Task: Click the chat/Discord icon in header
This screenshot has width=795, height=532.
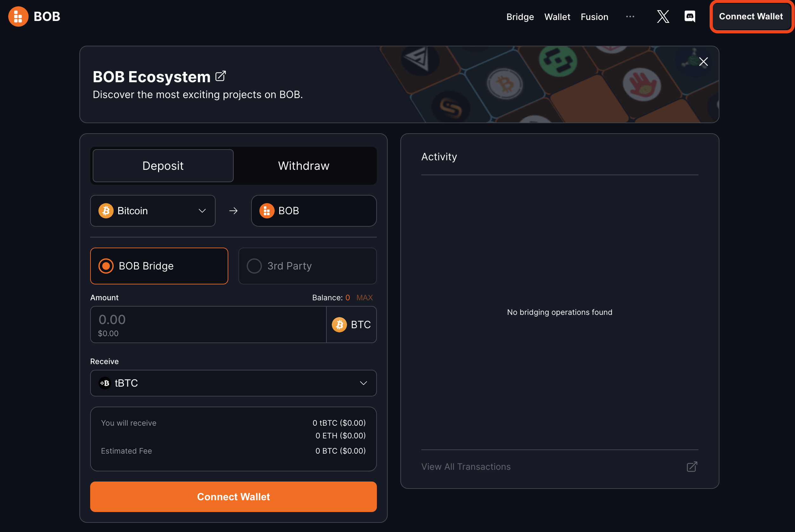Action: click(689, 16)
